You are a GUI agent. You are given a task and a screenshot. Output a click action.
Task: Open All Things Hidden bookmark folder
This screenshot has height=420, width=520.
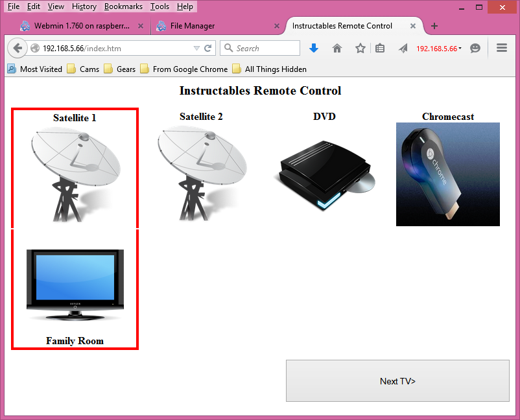pos(270,69)
